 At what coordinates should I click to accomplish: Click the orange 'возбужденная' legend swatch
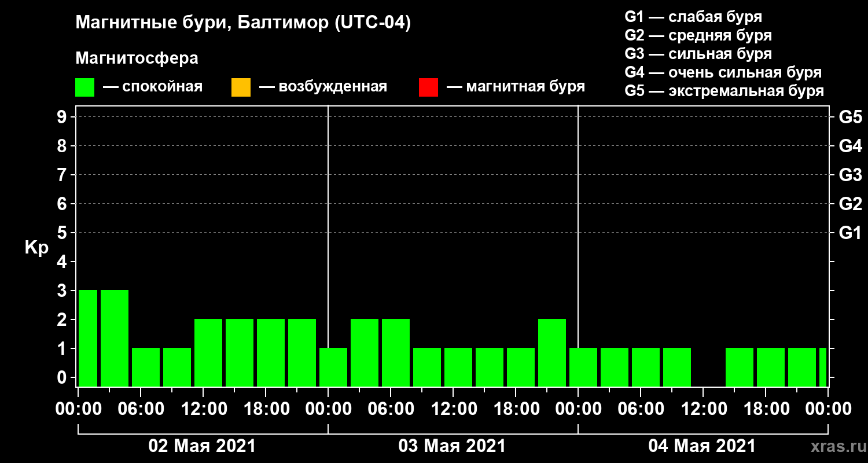point(241,87)
